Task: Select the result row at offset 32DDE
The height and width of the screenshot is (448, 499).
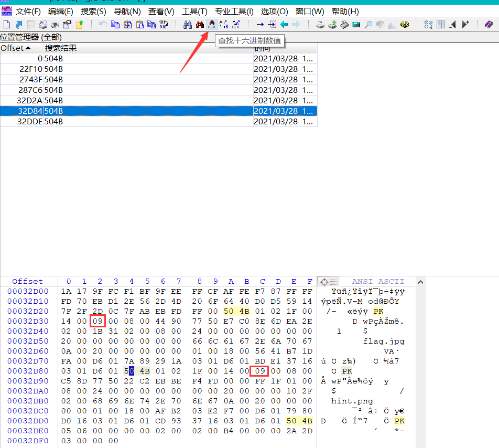Action: tap(158, 121)
